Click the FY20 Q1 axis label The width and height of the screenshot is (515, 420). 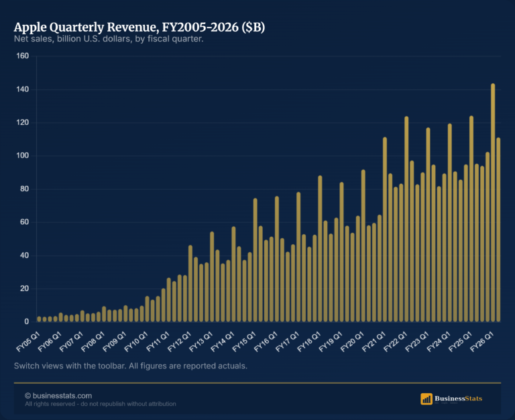click(x=353, y=342)
